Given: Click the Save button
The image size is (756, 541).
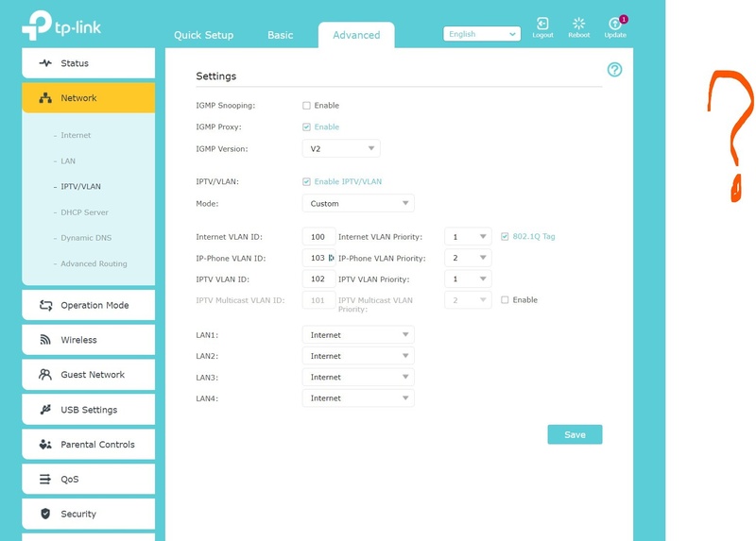Looking at the screenshot, I should click(x=575, y=434).
